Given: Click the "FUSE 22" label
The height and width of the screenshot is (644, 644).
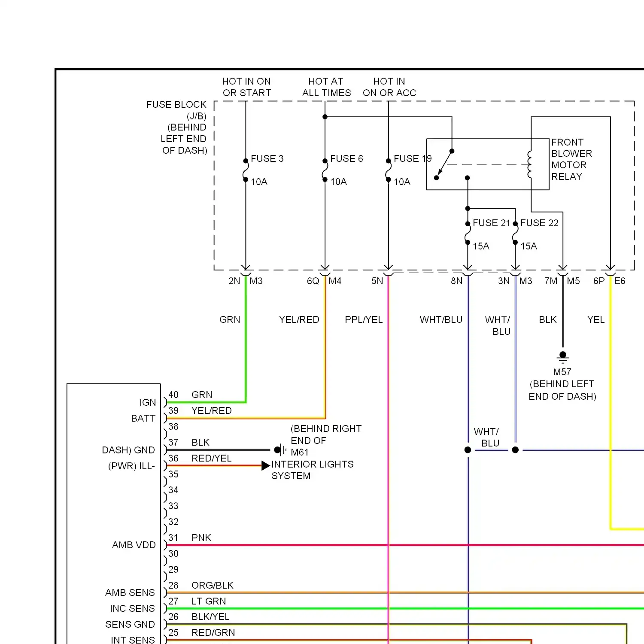Looking at the screenshot, I should tap(539, 223).
